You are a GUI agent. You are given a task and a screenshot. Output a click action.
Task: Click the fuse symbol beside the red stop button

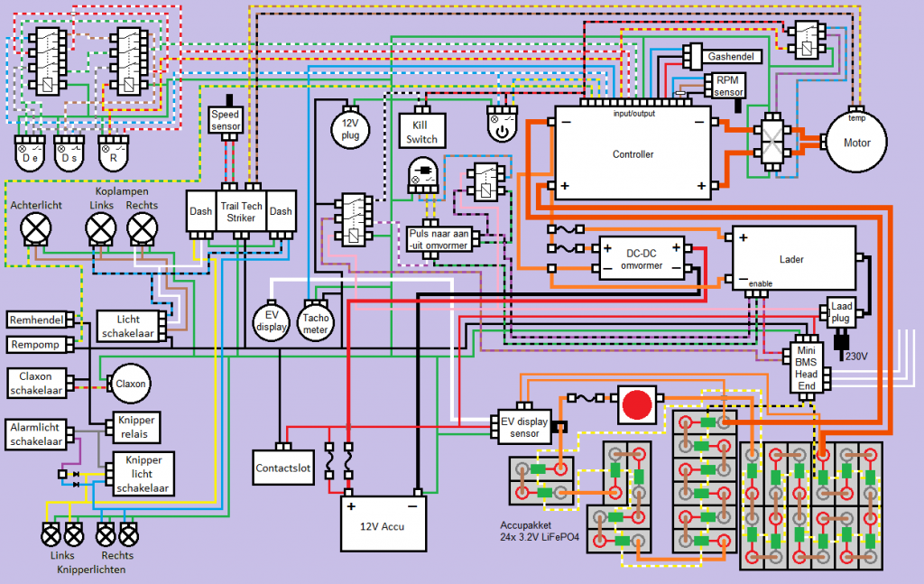[585, 398]
